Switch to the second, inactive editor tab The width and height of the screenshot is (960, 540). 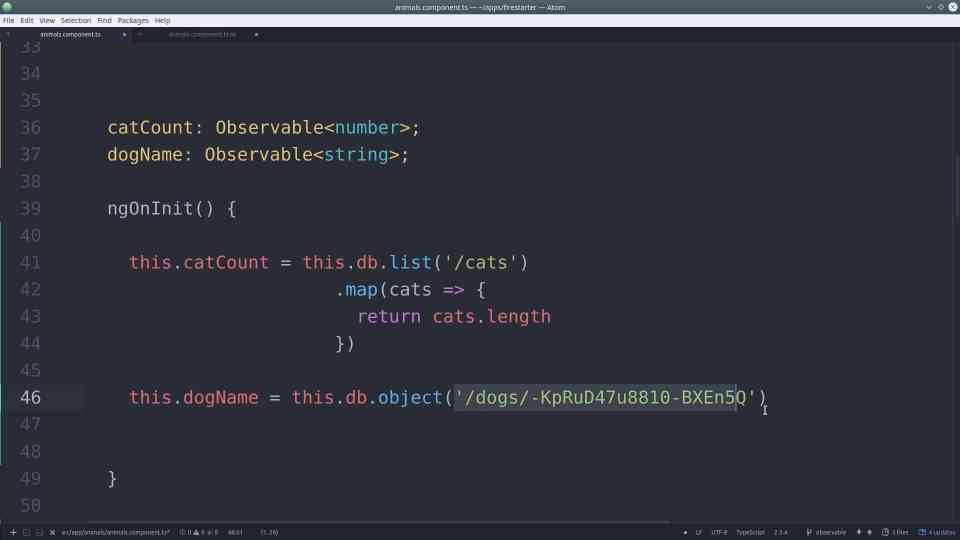click(202, 35)
